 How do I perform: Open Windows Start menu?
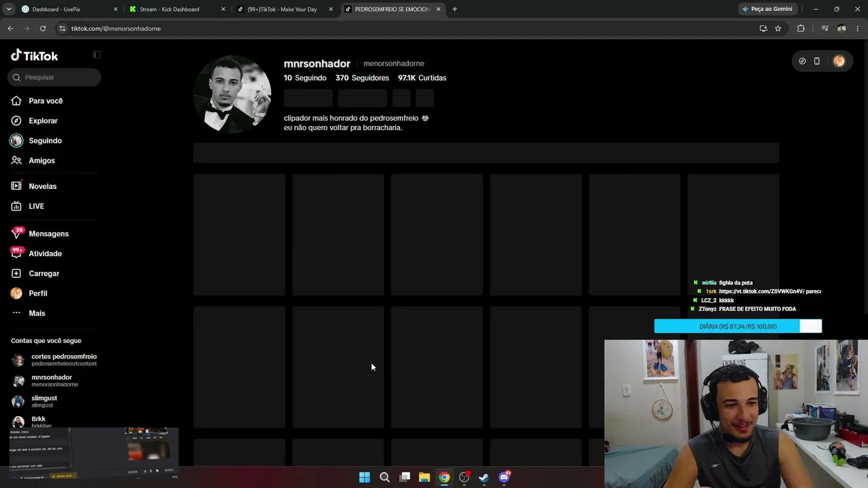(x=364, y=477)
